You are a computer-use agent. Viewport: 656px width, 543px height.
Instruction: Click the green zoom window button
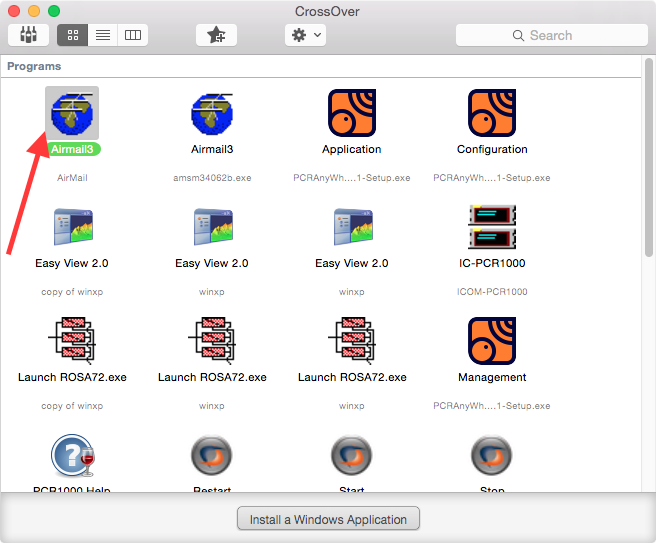[54, 10]
